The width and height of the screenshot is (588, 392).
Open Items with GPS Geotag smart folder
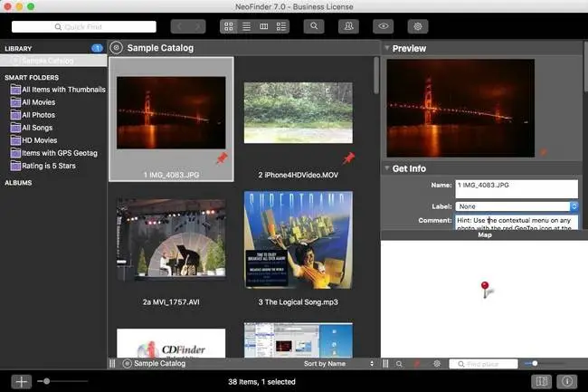(x=54, y=153)
